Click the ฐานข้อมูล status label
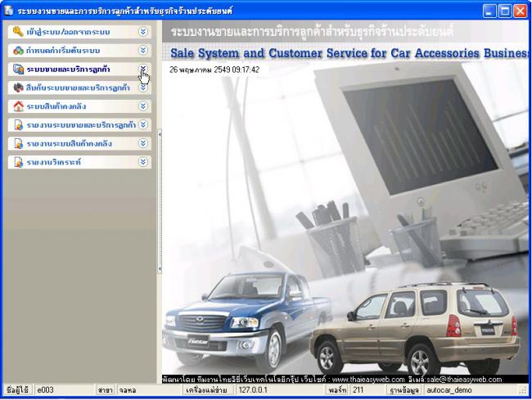The height and width of the screenshot is (400, 532). tap(404, 390)
